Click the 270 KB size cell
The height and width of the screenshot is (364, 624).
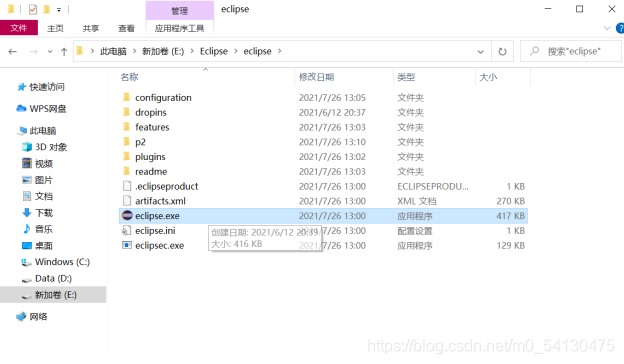510,201
